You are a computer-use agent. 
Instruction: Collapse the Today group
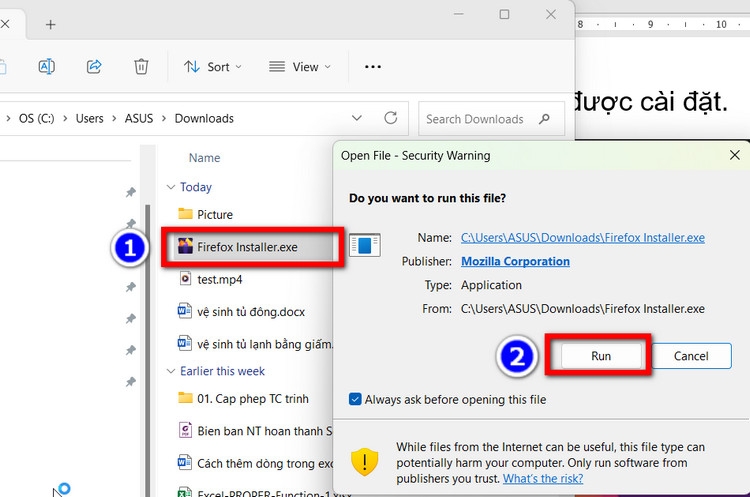click(171, 187)
